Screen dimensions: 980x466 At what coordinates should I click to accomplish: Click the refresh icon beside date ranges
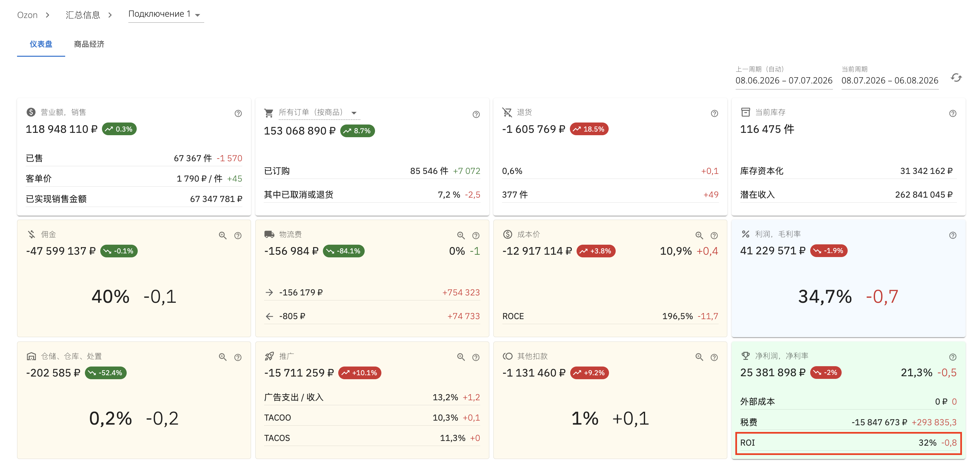click(956, 78)
